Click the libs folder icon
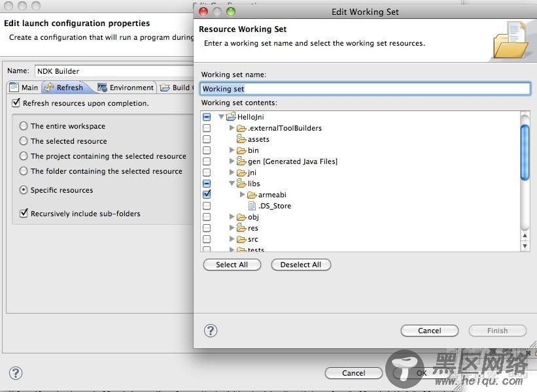 click(241, 184)
